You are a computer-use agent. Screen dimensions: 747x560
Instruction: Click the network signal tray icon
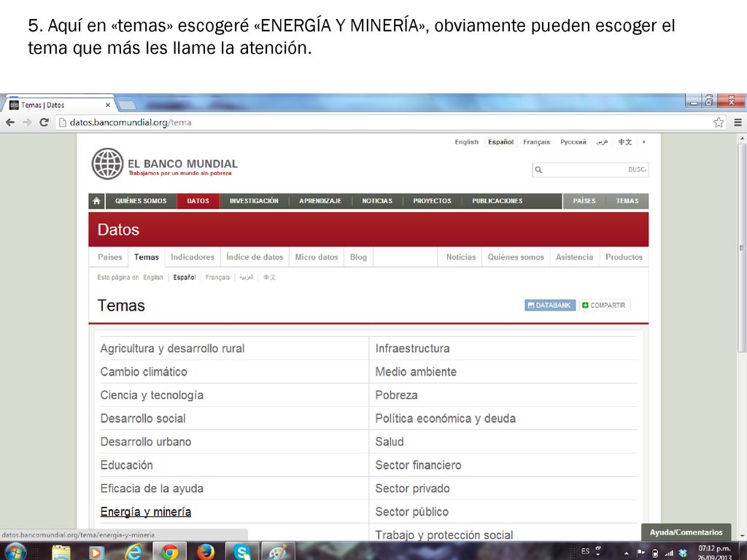(x=670, y=553)
